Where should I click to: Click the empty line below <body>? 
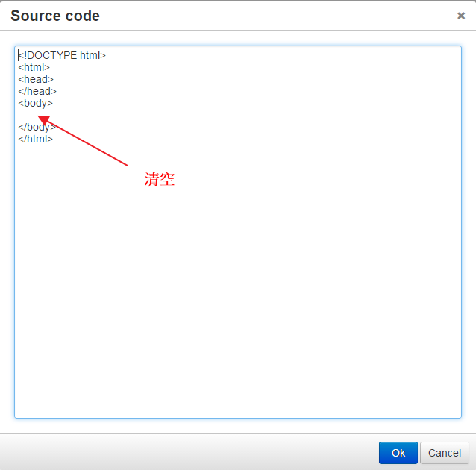pyautogui.click(x=238, y=115)
